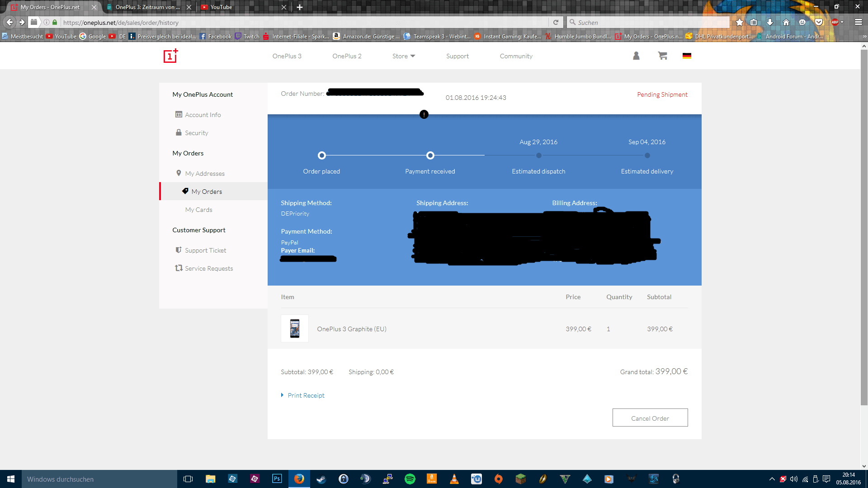Viewport: 868px width, 488px height.
Task: Open the Twitch bookmark
Action: tap(247, 37)
